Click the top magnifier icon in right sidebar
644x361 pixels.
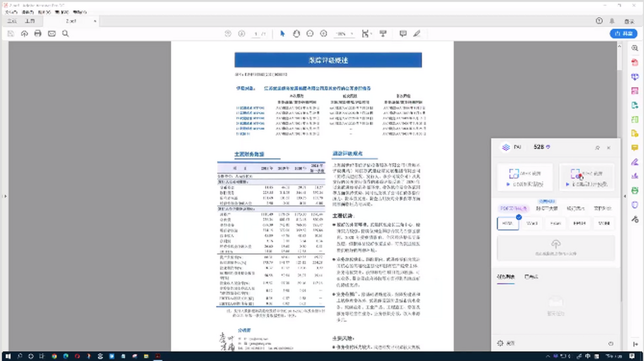tap(635, 48)
